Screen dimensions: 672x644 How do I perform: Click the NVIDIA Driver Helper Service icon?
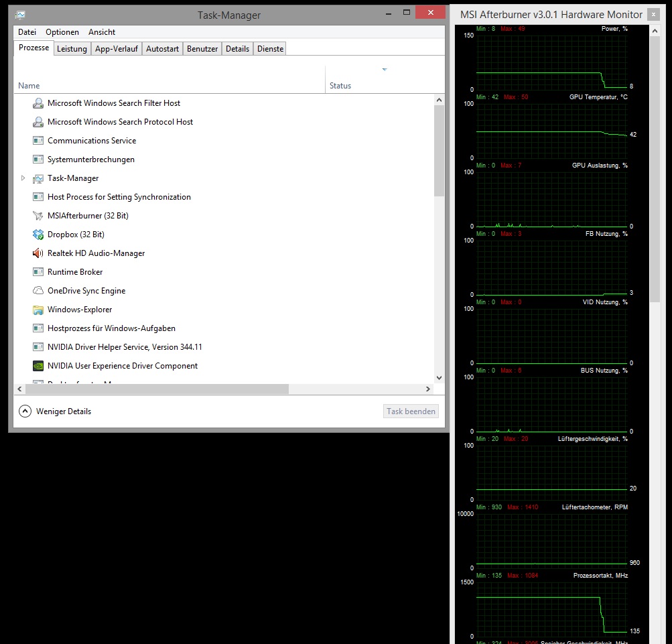pos(38,347)
